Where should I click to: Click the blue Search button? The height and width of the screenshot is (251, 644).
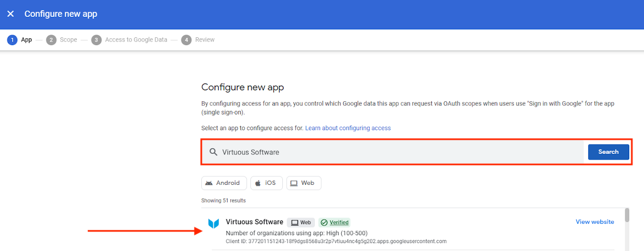(x=608, y=152)
